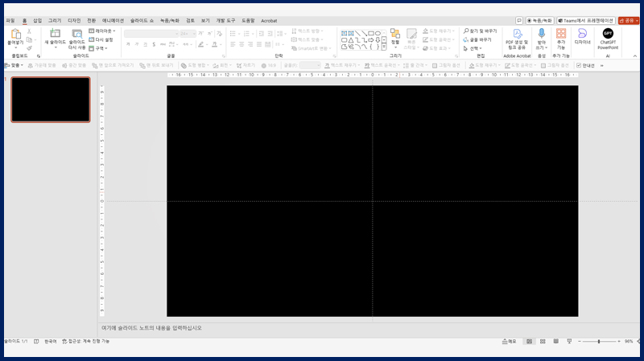
Task: Collapse the ribbon with the chevron
Action: [x=635, y=56]
